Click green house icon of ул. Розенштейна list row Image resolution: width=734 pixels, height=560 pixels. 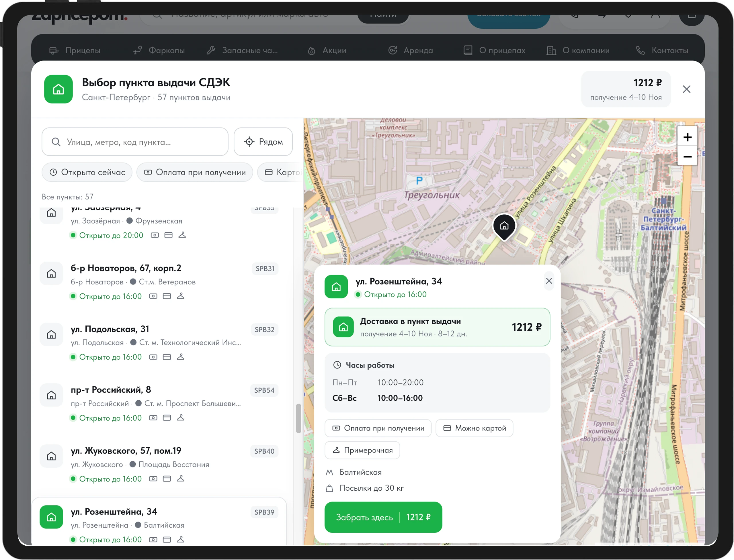pyautogui.click(x=51, y=517)
